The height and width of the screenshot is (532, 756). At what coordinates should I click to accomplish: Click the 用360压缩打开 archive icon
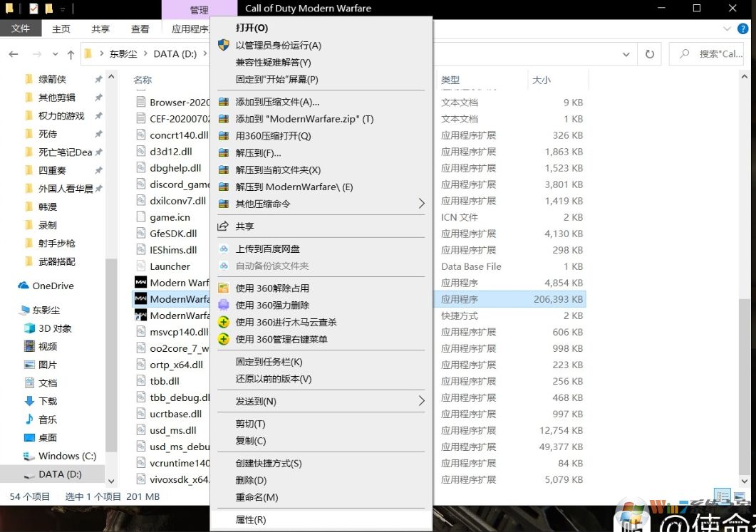coord(223,135)
